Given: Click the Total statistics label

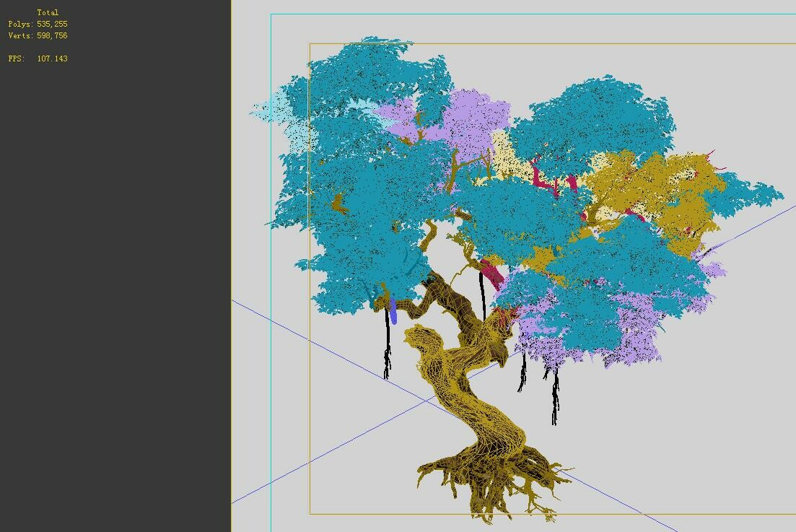Looking at the screenshot, I should 48,12.
